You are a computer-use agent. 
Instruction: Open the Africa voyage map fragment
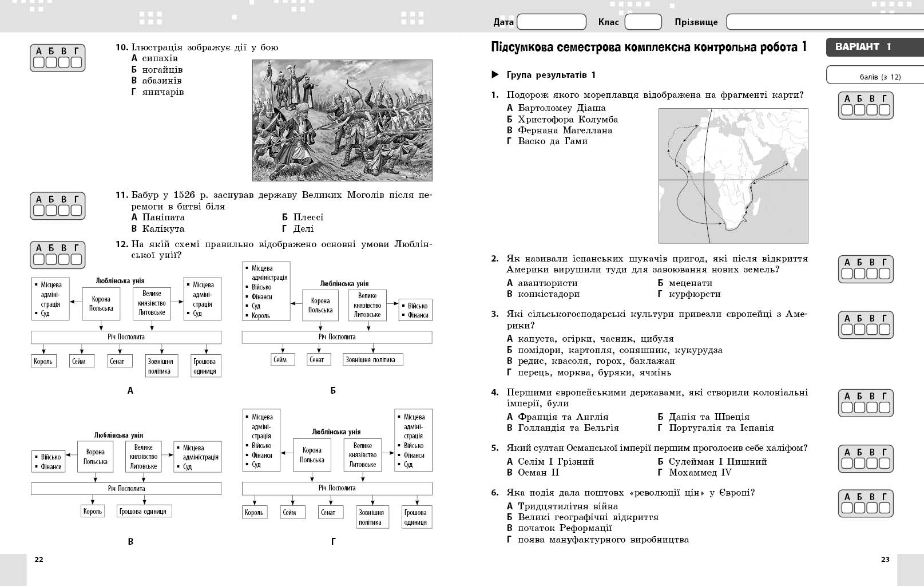(733, 176)
